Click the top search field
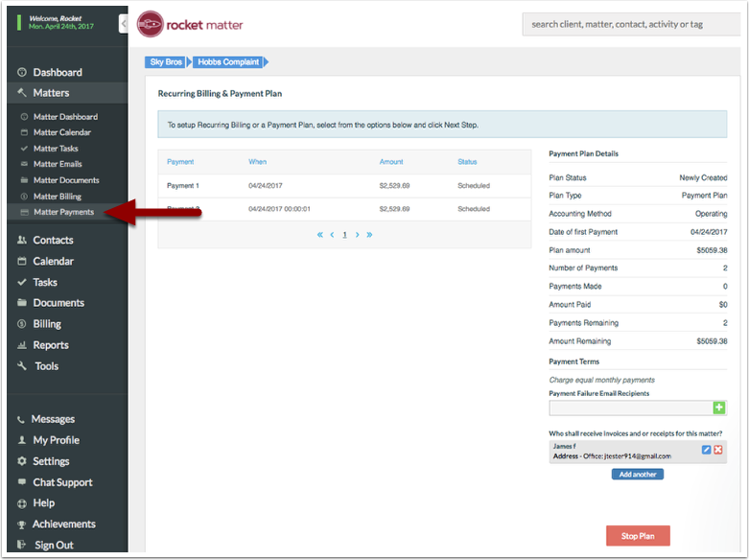 (x=631, y=24)
